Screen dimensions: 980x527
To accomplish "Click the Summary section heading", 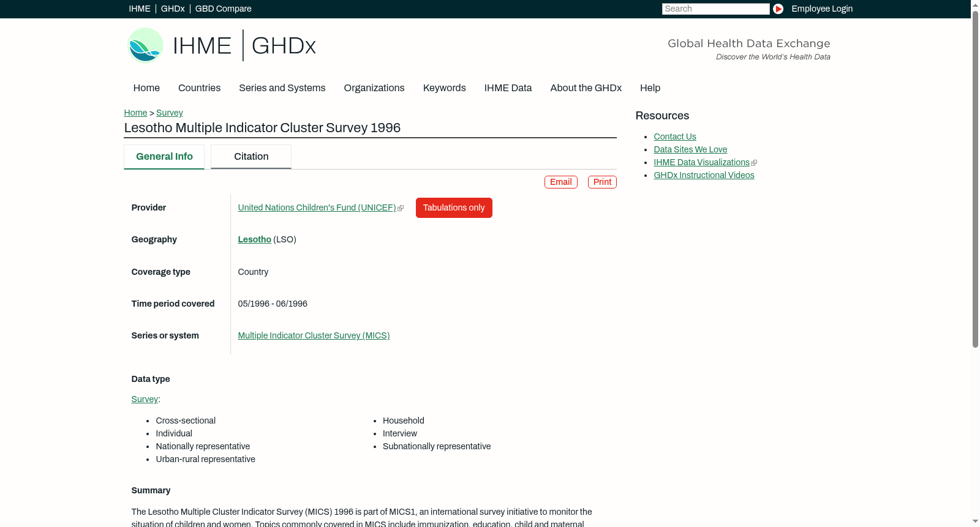I will 151,490.
